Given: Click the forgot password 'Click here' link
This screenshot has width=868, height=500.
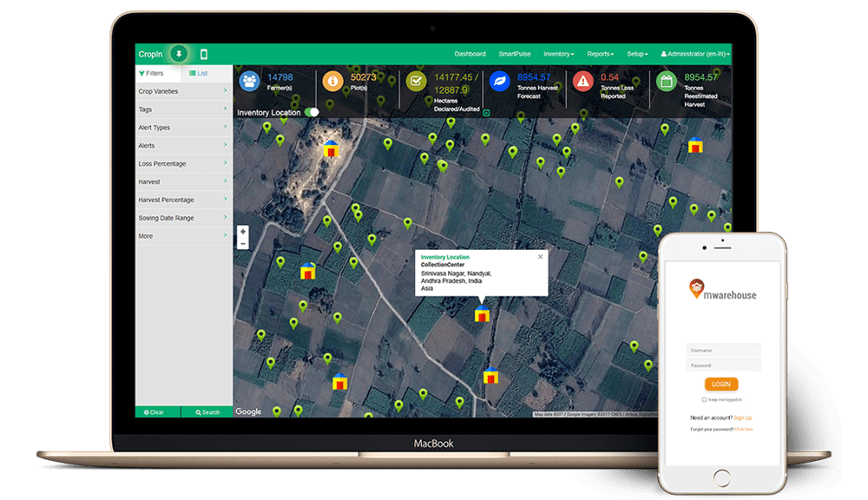Looking at the screenshot, I should click(x=744, y=430).
